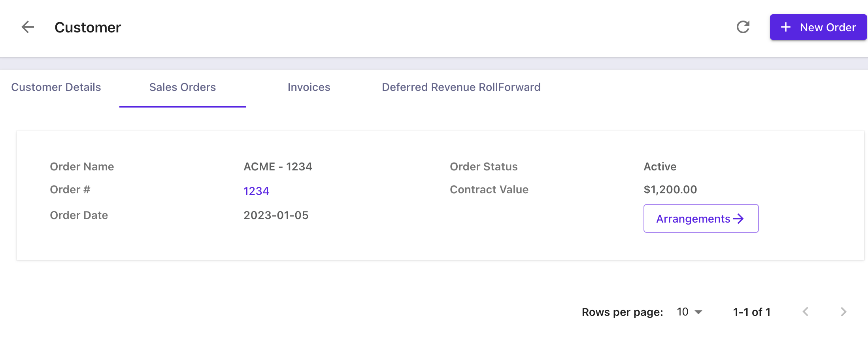The image size is (868, 340).
Task: Switch to the Customer Details tab
Action: point(56,87)
